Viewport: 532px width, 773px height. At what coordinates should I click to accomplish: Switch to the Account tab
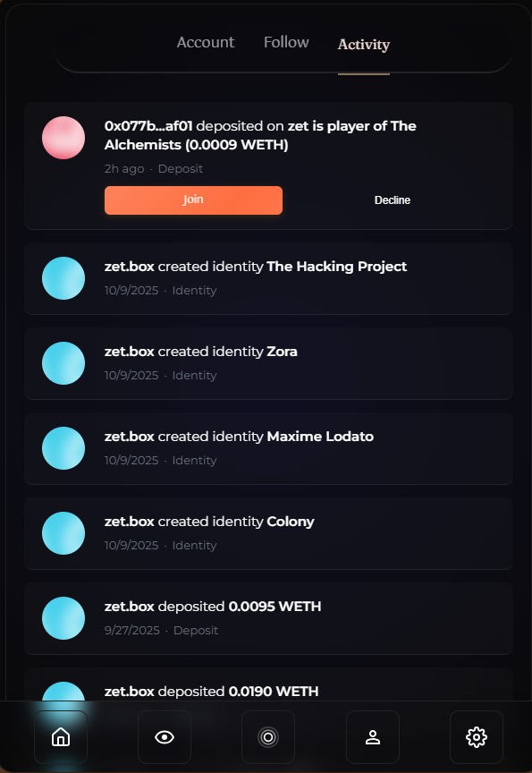206,42
